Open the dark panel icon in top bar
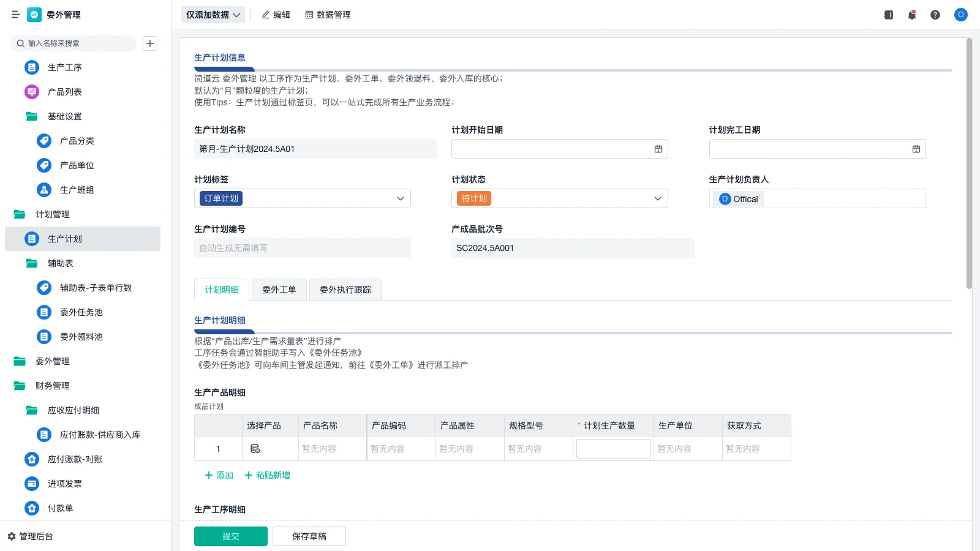The width and height of the screenshot is (980, 551). point(889,15)
